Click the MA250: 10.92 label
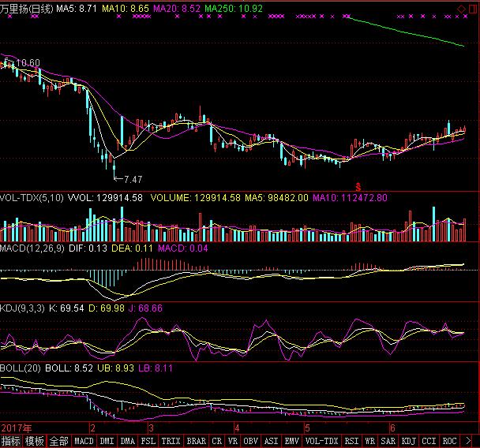This screenshot has width=480, height=448. tap(234, 9)
